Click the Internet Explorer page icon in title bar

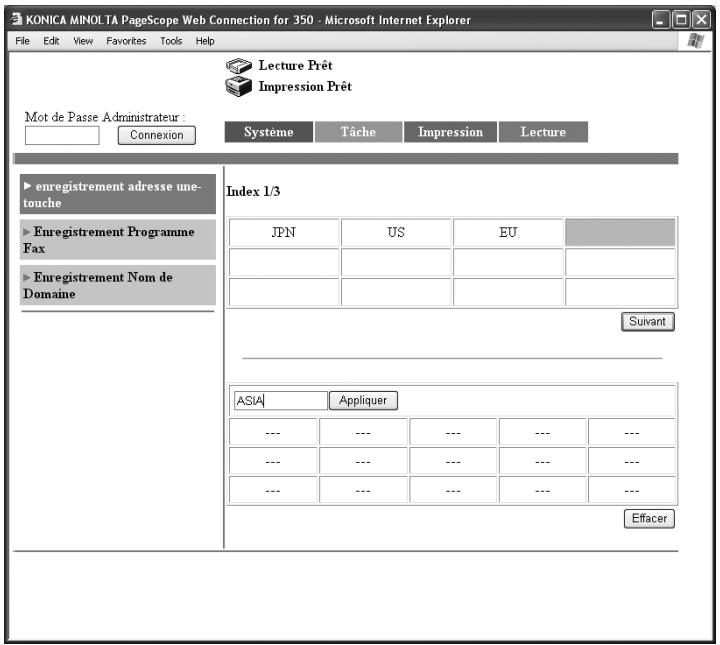17,19
